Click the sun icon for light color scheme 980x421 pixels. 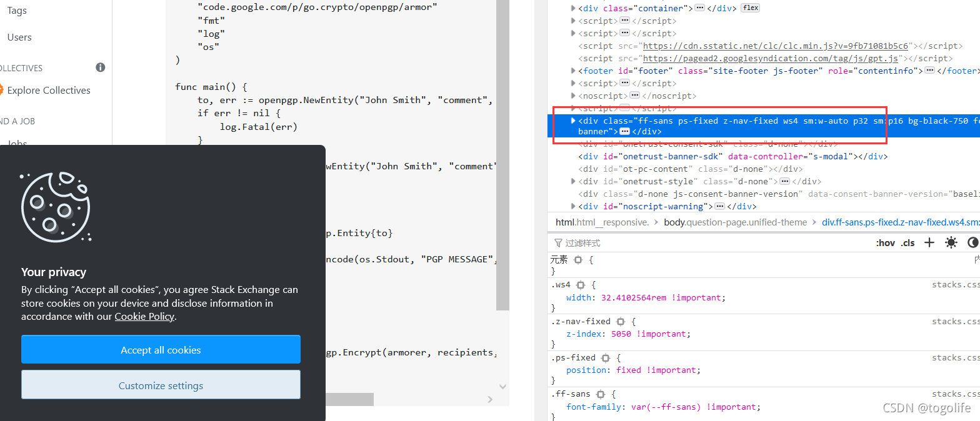click(x=951, y=242)
